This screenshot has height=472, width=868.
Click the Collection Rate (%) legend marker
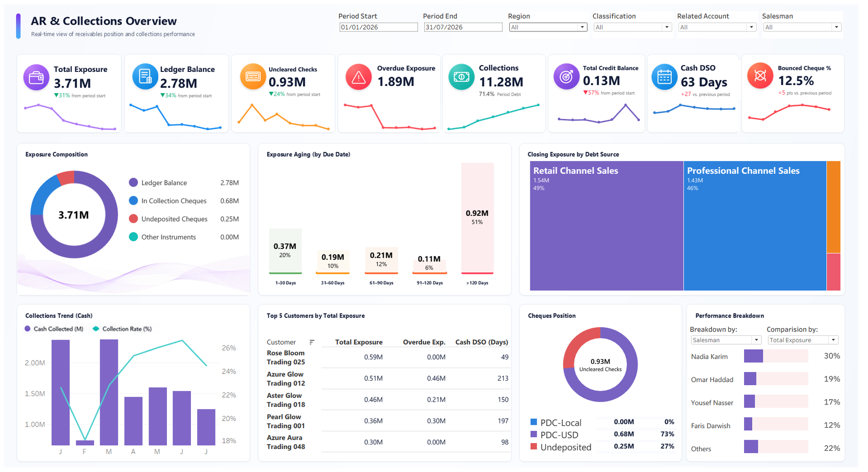(96, 329)
